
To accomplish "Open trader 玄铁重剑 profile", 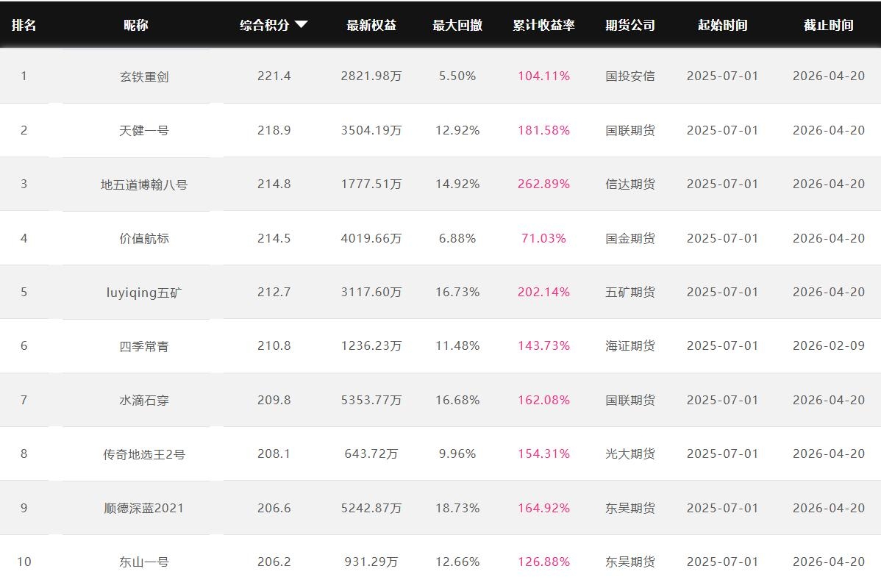I will coord(144,76).
